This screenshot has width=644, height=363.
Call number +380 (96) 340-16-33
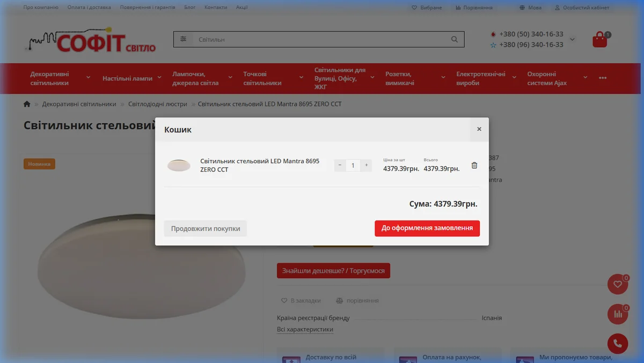point(531,45)
